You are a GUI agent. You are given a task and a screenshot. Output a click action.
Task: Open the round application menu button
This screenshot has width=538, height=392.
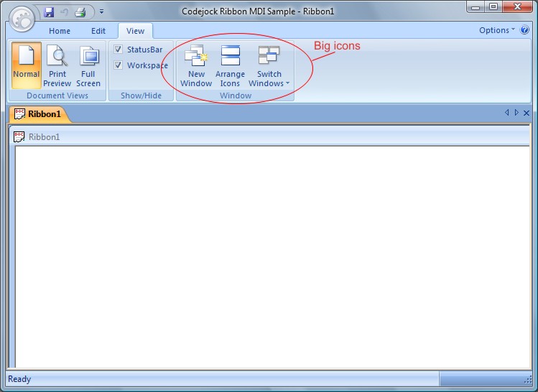tap(22, 19)
